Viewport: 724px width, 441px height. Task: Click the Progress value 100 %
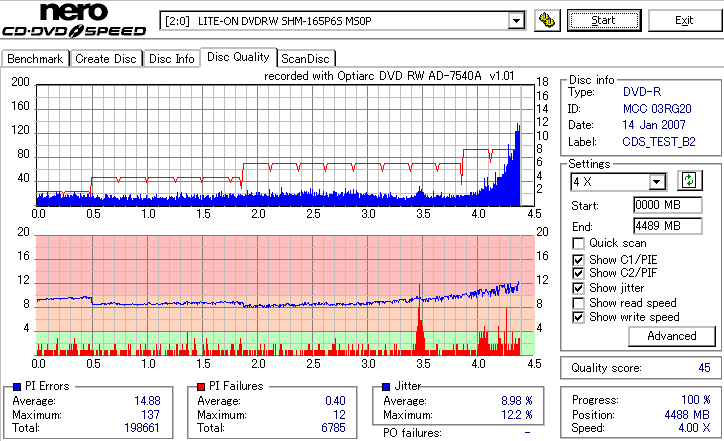(x=695, y=400)
